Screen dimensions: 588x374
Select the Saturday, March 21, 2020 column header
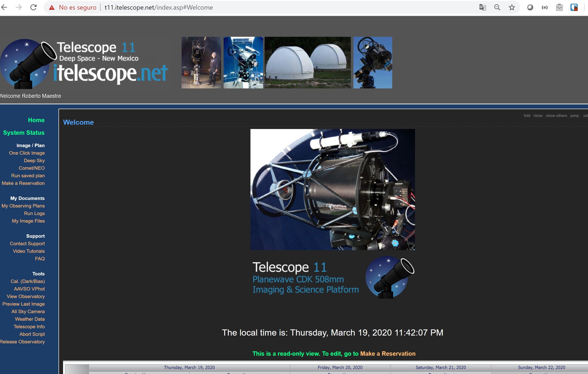tap(441, 367)
